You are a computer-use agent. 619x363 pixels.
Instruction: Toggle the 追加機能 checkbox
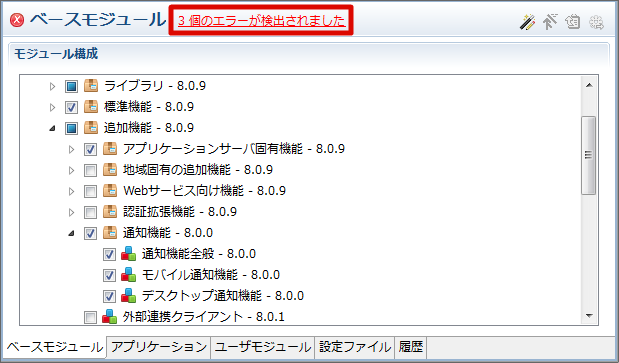pyautogui.click(x=71, y=128)
